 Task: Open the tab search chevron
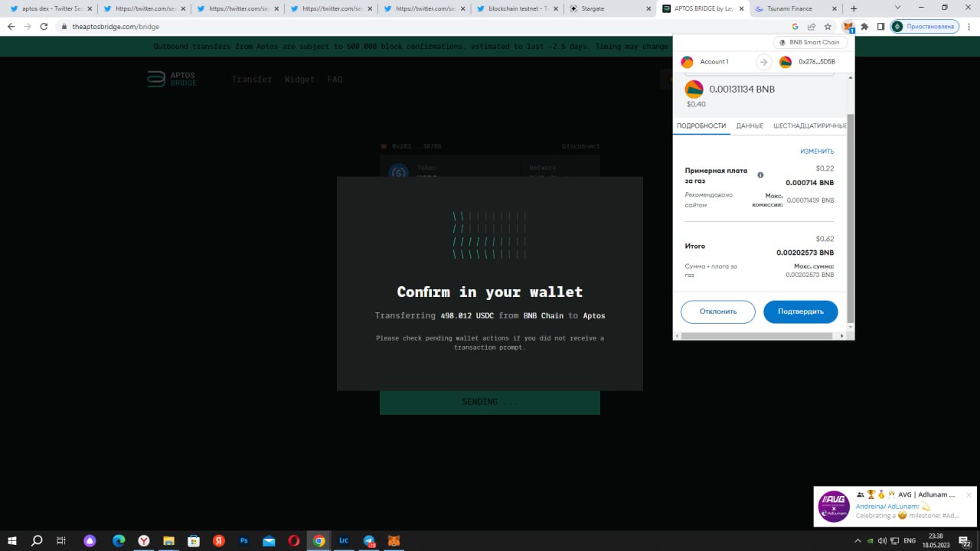coord(898,8)
